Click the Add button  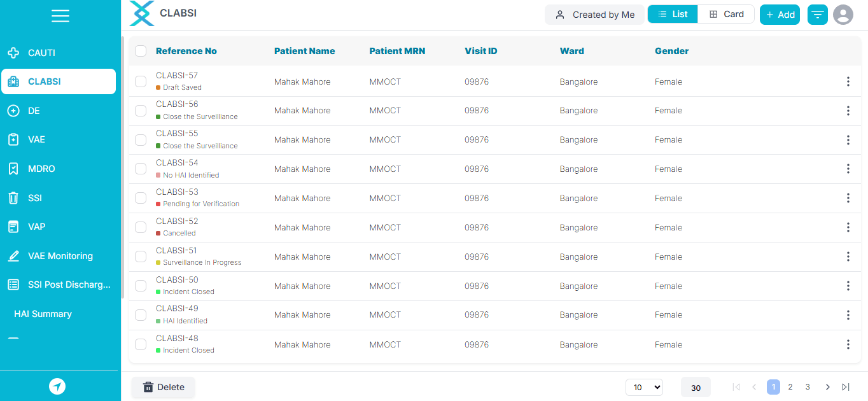(780, 15)
